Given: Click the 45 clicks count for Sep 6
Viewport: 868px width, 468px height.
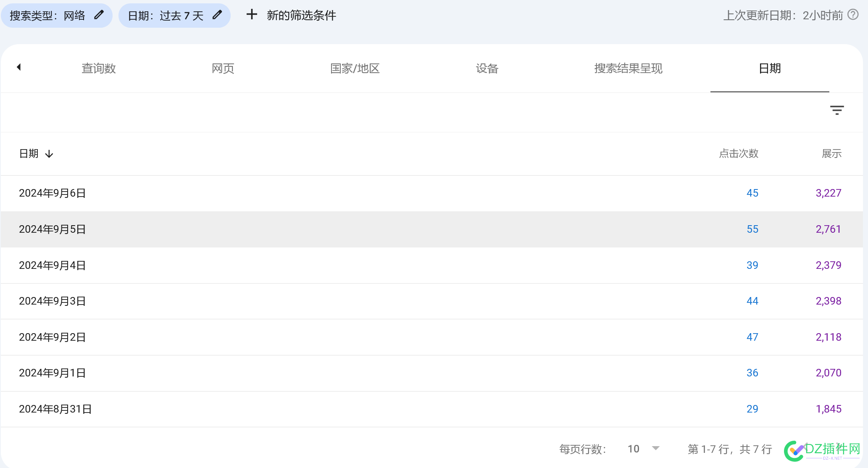Looking at the screenshot, I should [752, 193].
